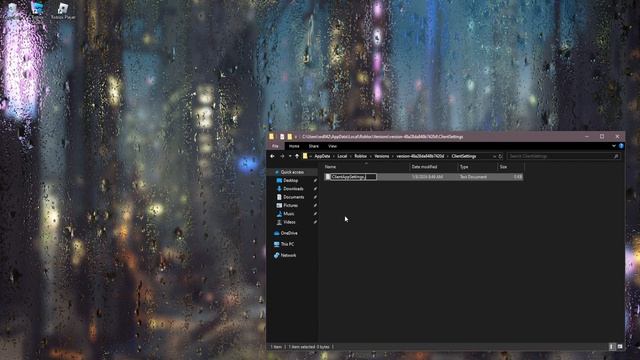Click the search magnifier icon
The image size is (640, 360).
[x=616, y=156]
